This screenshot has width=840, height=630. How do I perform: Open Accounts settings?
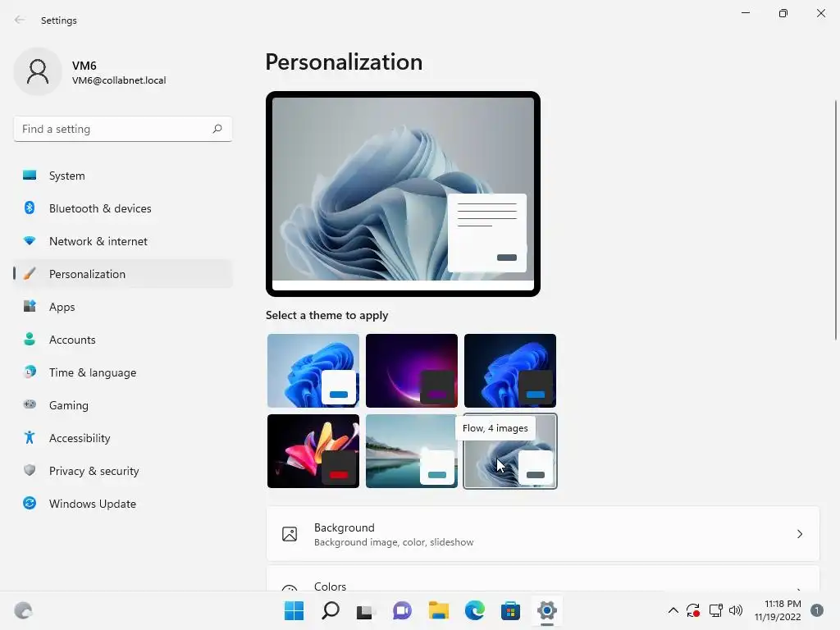point(123,339)
